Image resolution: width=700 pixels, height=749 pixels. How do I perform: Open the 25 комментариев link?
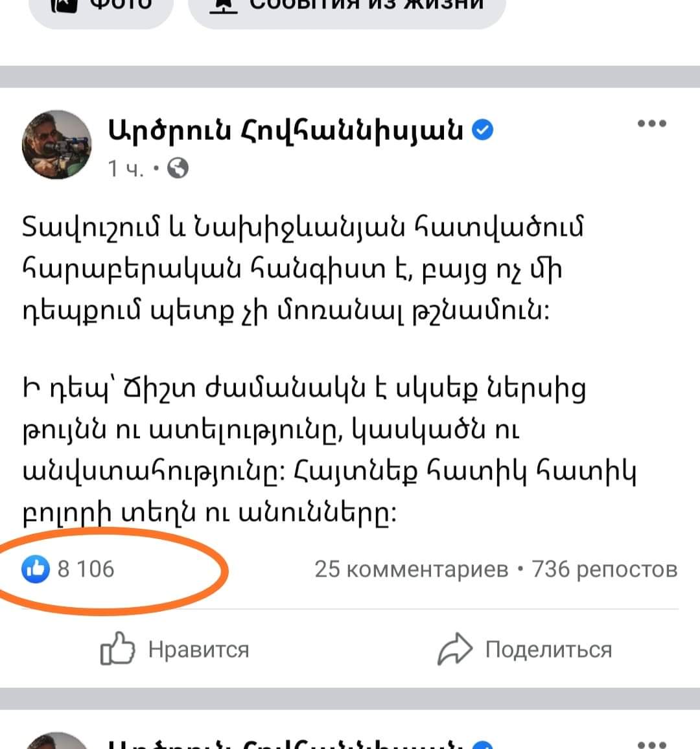point(412,570)
